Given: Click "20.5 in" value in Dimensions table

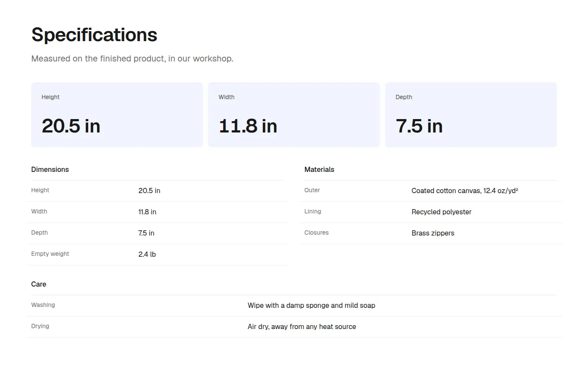Looking at the screenshot, I should coord(149,190).
